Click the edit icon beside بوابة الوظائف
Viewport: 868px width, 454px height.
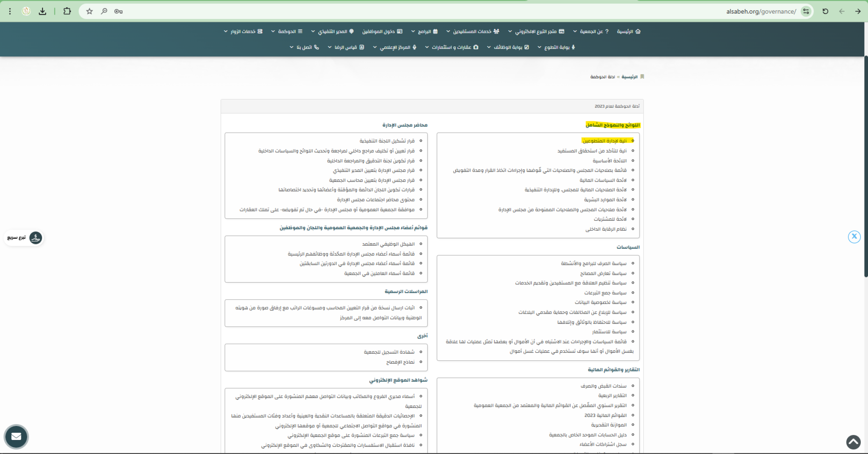527,47
